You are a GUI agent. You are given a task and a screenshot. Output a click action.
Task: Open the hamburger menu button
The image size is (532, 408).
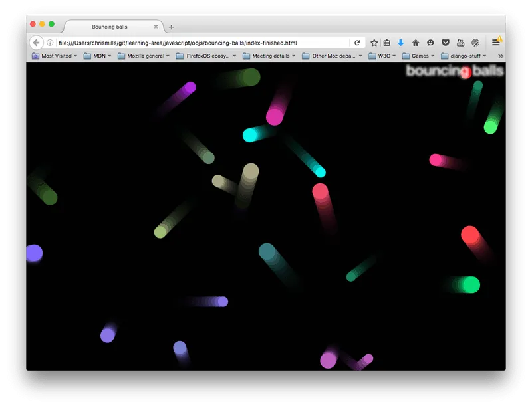495,43
